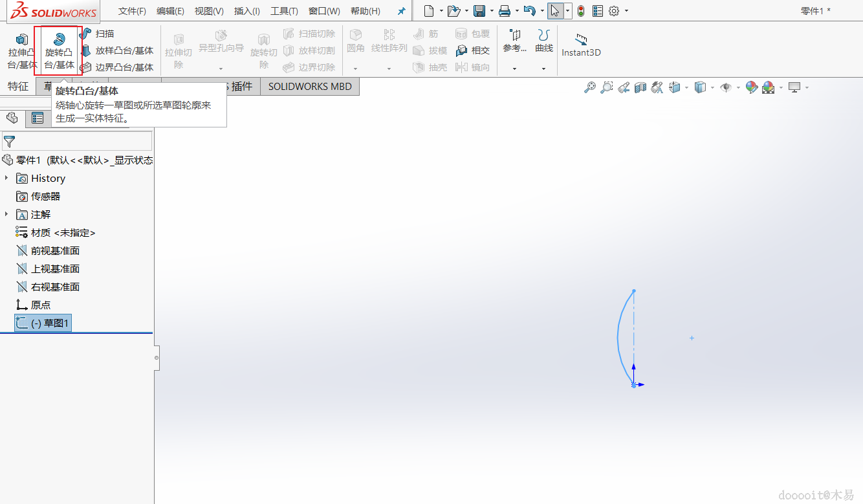The image size is (863, 504).
Task: Open the dropdown arrow next to the New icon
Action: tap(441, 12)
